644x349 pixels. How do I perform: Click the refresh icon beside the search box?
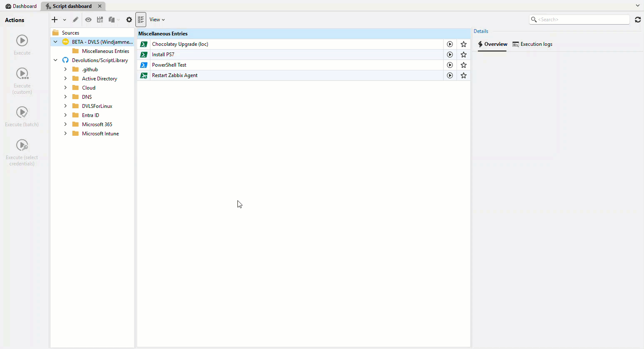(638, 20)
